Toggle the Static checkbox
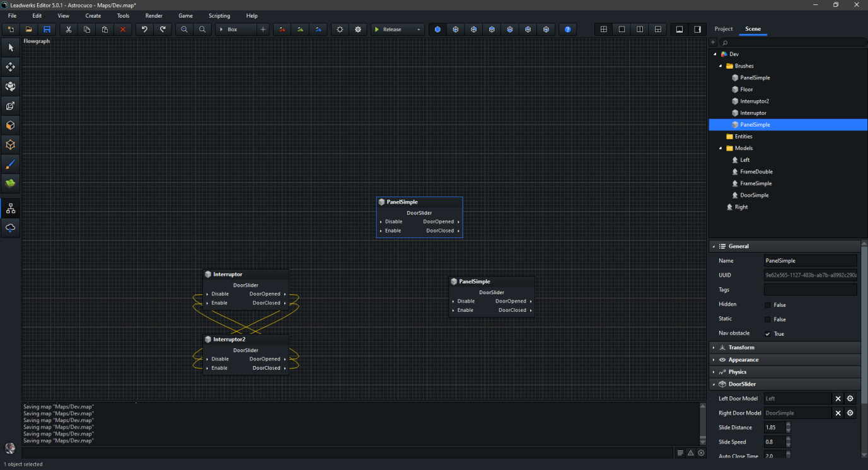This screenshot has height=470, width=868. tap(767, 319)
